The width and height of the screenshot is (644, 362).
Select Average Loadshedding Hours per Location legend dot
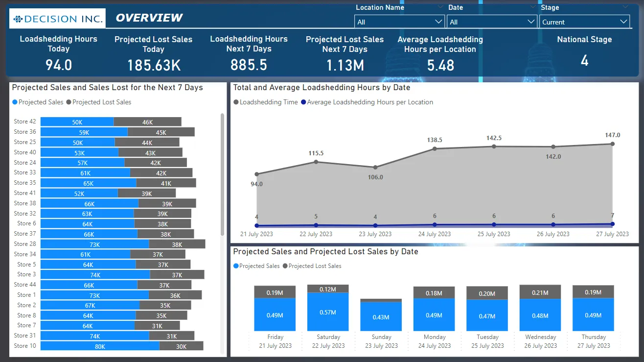point(303,102)
